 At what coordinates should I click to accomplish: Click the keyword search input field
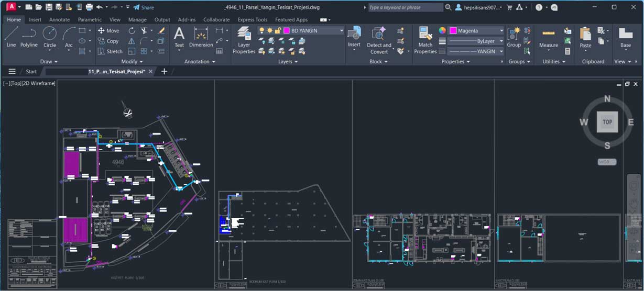[405, 7]
